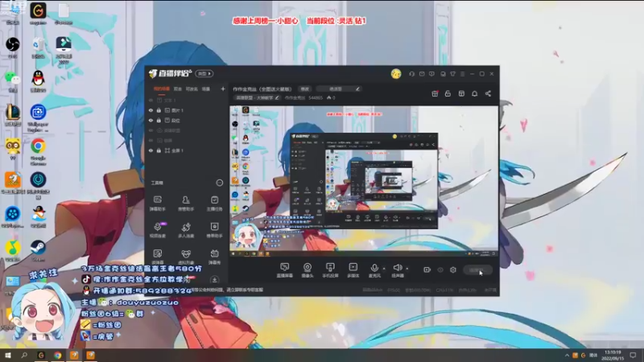Viewport: 644px width, 362px height.
Task: Click the start streaming button
Action: coord(478,270)
